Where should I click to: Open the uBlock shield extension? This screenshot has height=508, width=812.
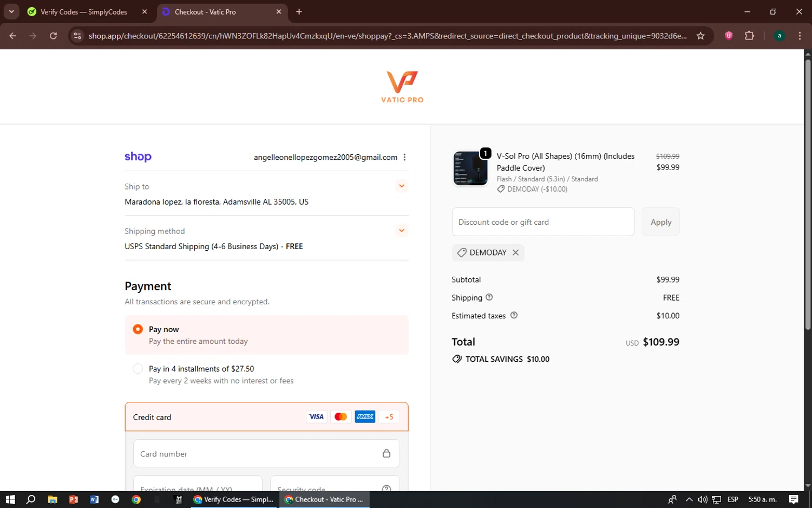pos(729,36)
